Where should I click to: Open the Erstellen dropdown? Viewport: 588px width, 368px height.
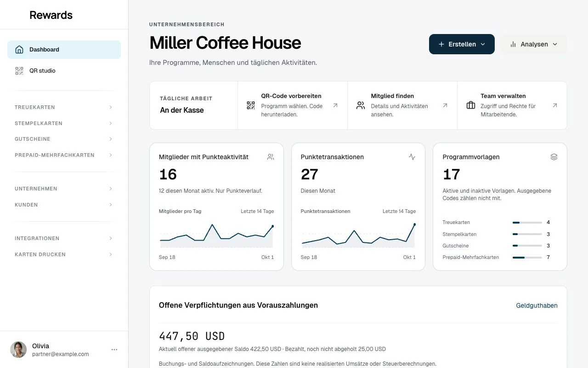(462, 44)
